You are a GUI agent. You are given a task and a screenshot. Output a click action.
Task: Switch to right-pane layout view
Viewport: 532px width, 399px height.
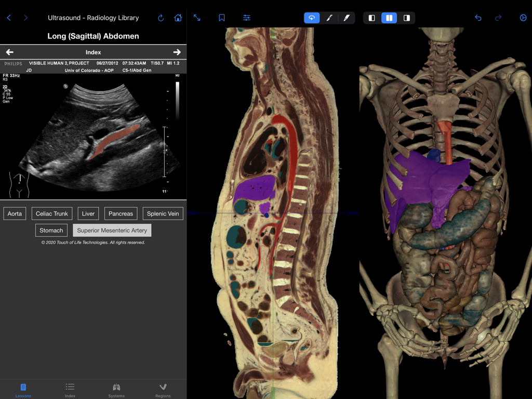pos(407,18)
